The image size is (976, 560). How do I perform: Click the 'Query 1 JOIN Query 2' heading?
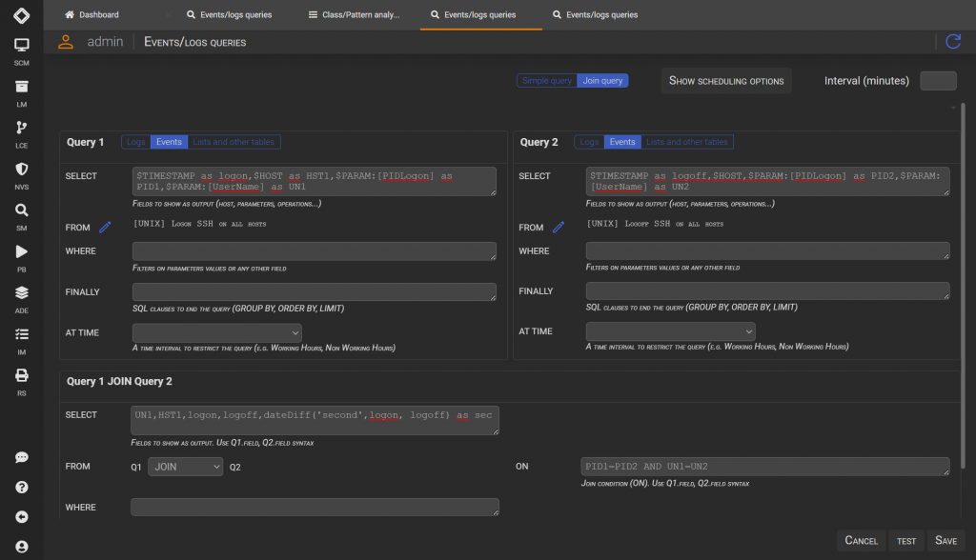(119, 381)
